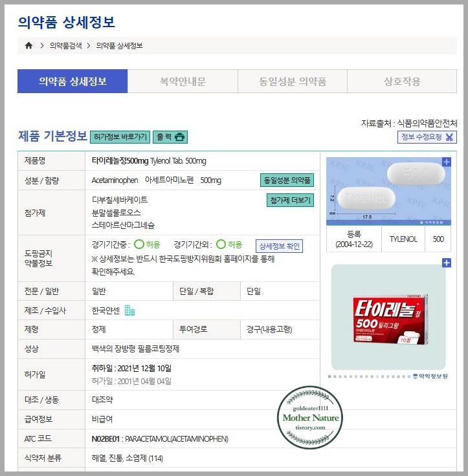468x476 pixels.
Task: Click 첨가제 더보기 button
Action: pyautogui.click(x=290, y=200)
